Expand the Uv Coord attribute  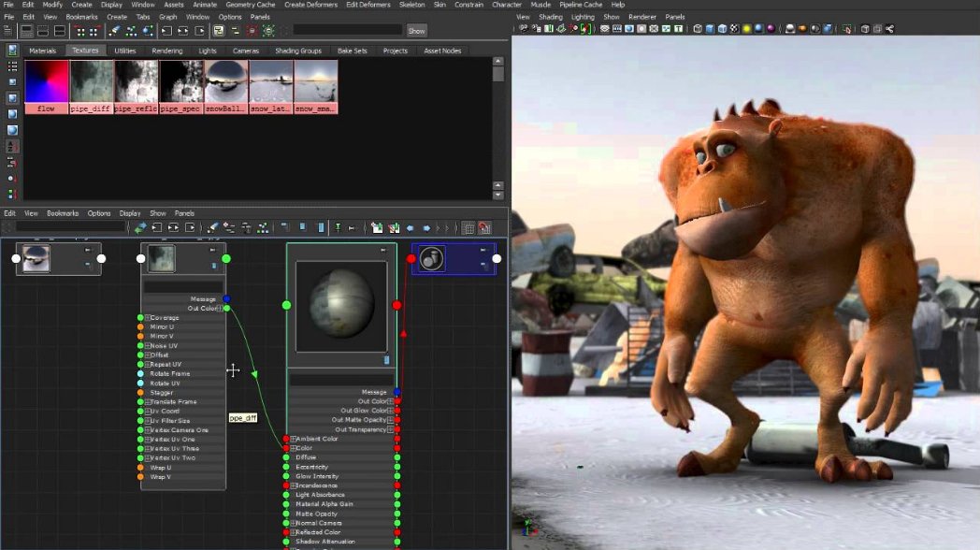pyautogui.click(x=148, y=412)
